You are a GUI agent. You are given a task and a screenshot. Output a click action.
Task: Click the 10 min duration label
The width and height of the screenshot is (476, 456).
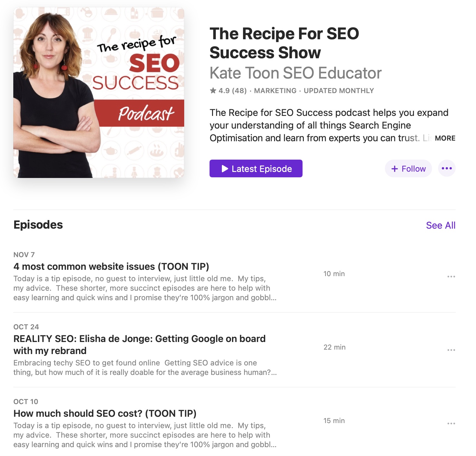(x=334, y=274)
